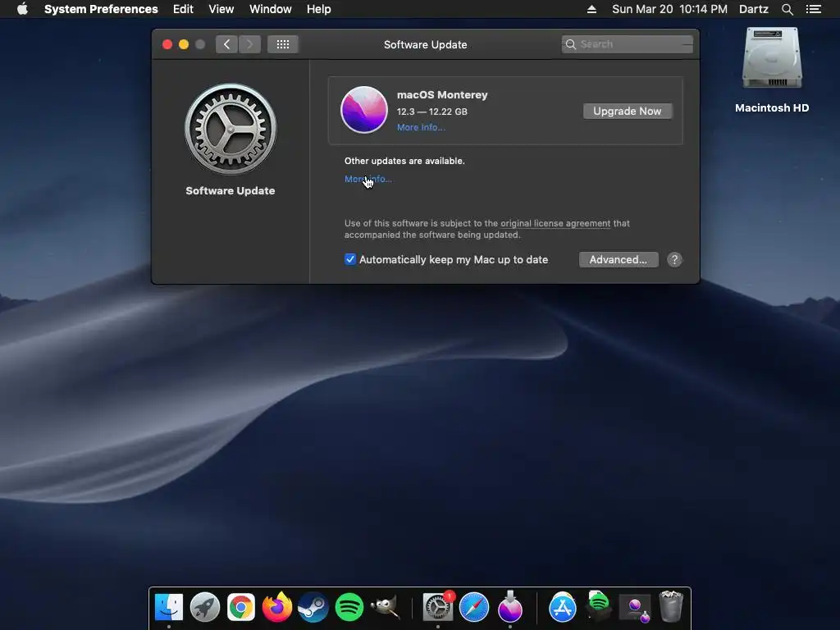Click System Preferences icon with badge in Dock

pyautogui.click(x=438, y=607)
